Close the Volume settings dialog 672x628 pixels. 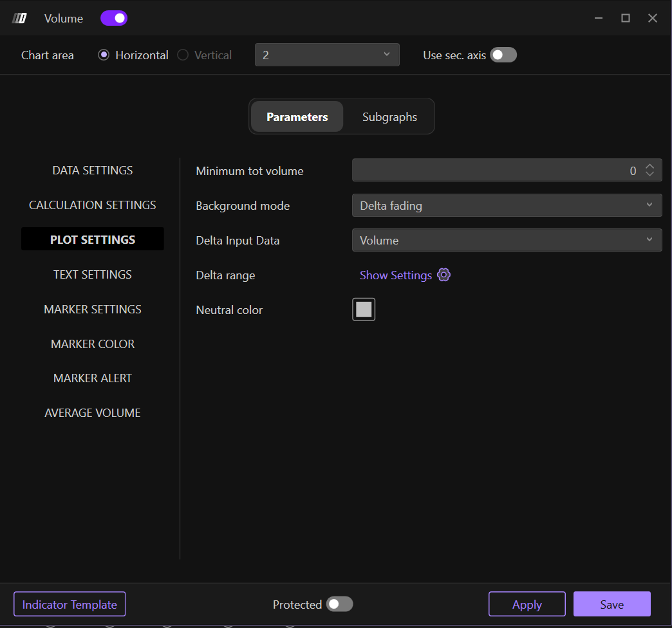point(652,18)
